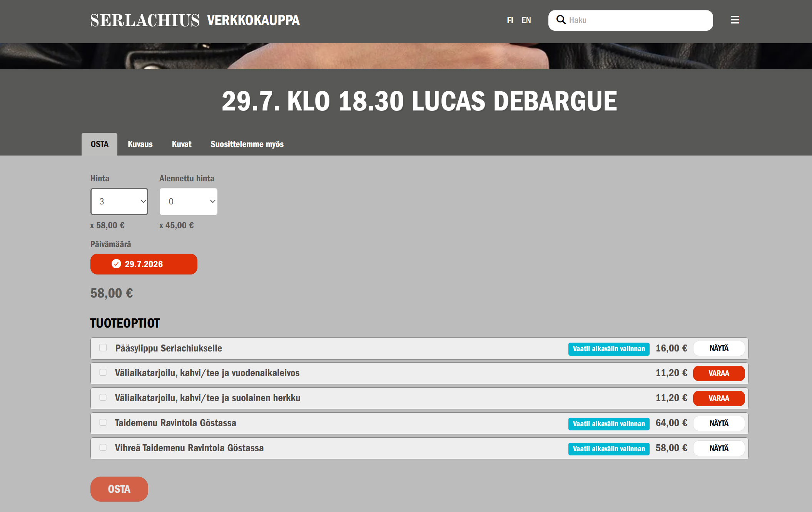
Task: Tick the Pääsylippu Serlachiukselle checkbox
Action: (x=103, y=348)
